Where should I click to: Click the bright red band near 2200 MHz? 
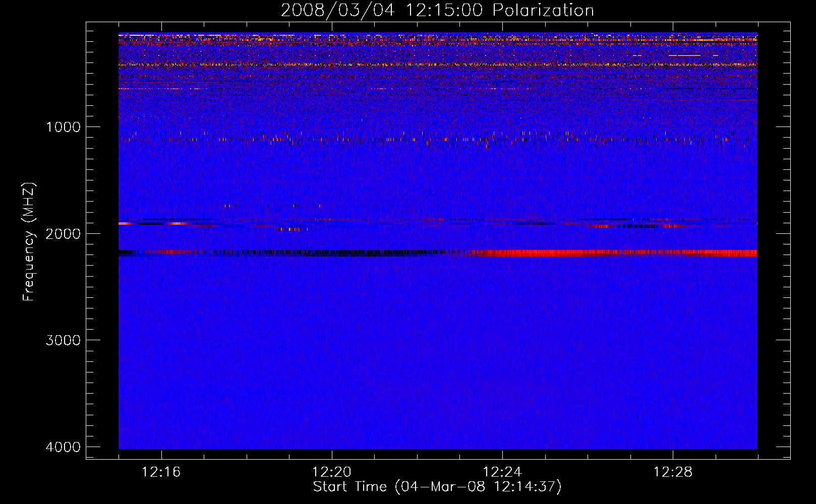coord(605,253)
